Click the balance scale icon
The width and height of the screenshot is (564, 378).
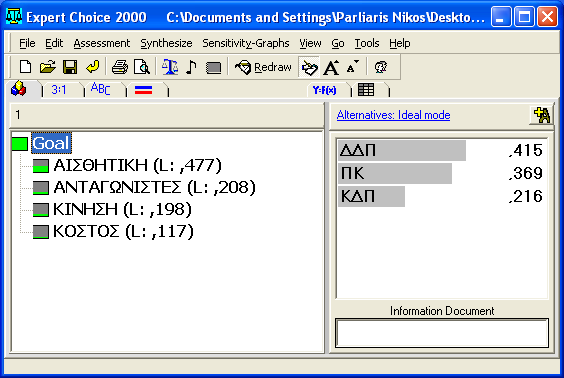point(170,67)
